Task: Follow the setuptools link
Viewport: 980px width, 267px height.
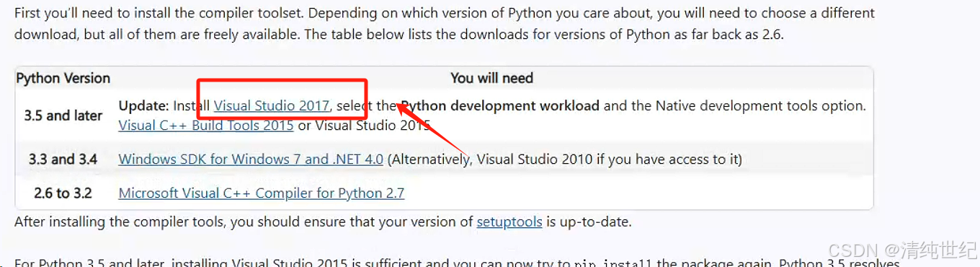Action: (x=509, y=222)
